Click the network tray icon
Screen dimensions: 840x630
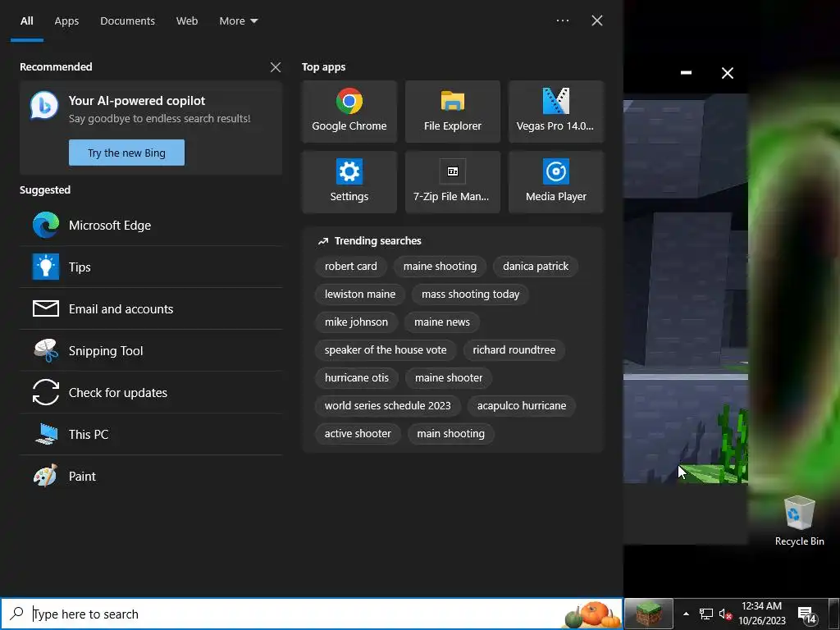point(706,614)
